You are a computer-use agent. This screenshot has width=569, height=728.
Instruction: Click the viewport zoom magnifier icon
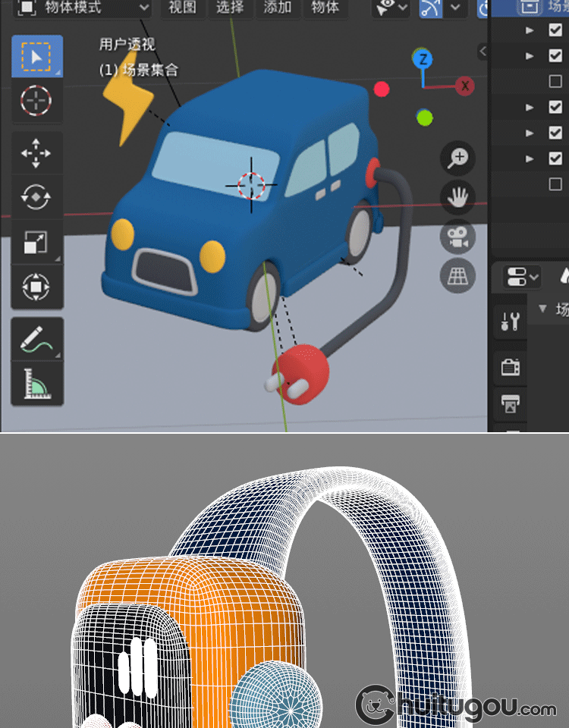point(458,158)
